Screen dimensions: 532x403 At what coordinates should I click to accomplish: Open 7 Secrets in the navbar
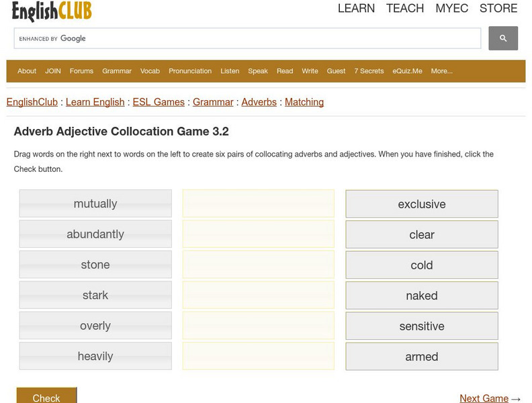click(369, 71)
